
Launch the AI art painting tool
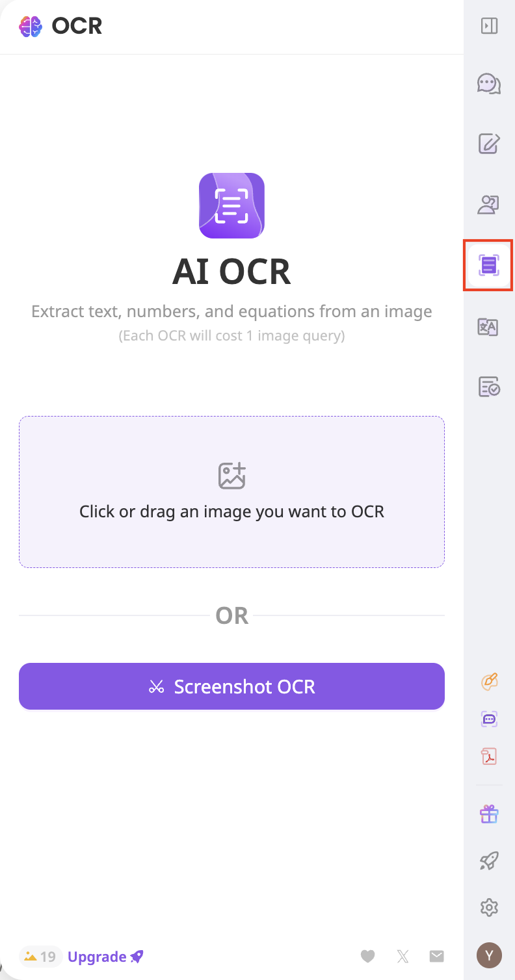pos(488,682)
